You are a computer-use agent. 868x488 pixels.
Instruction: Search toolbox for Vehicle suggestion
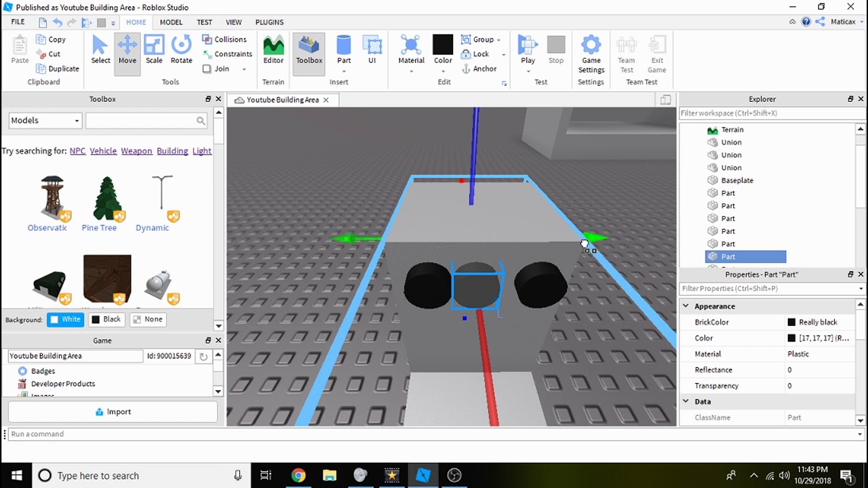104,151
